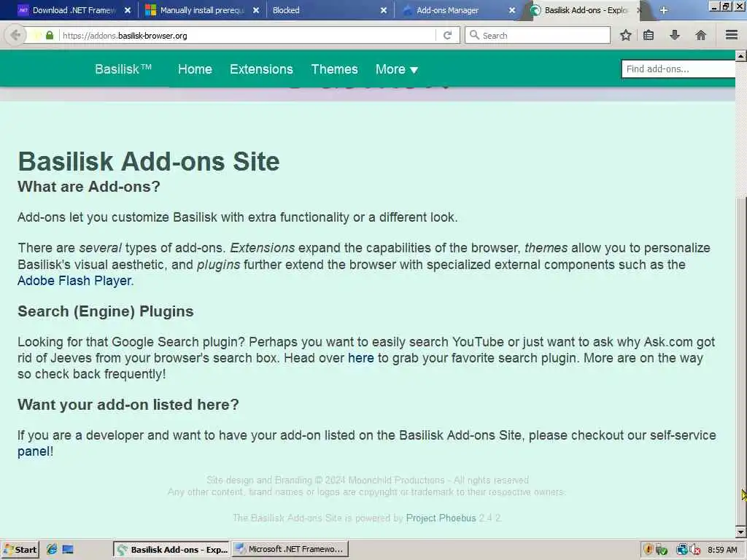The image size is (747, 560).
Task: Click the muted volume tray icon
Action: click(x=695, y=550)
